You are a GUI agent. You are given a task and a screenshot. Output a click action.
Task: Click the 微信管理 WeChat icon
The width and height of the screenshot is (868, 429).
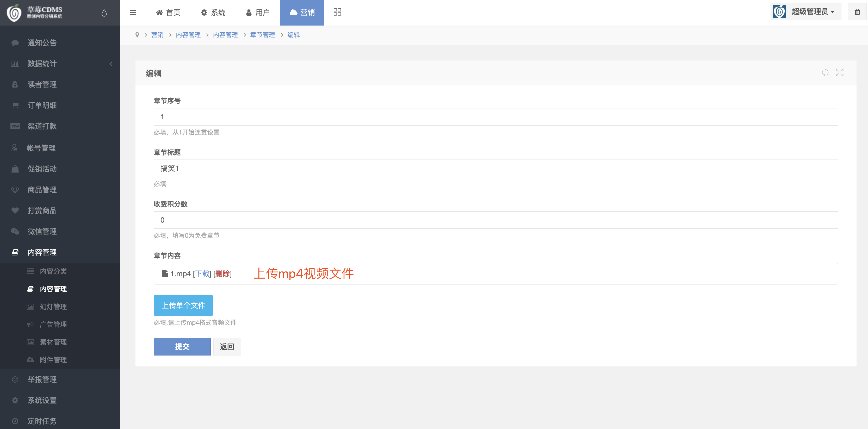click(x=15, y=231)
